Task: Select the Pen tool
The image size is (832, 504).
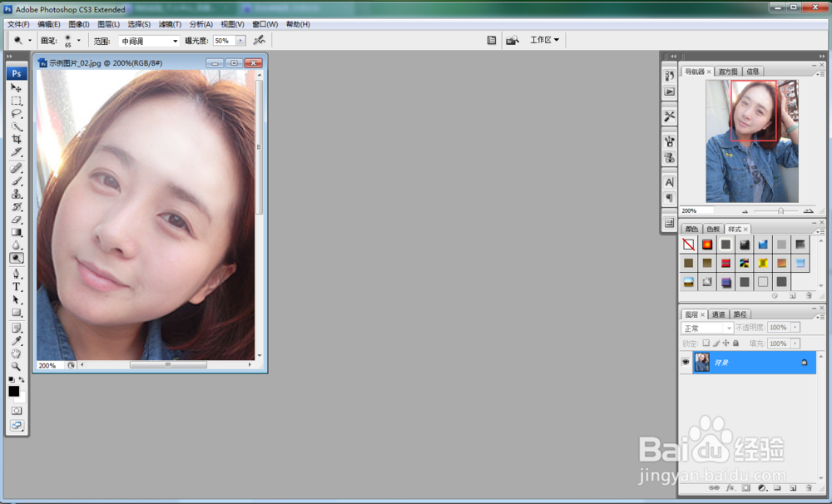Action: click(x=17, y=274)
